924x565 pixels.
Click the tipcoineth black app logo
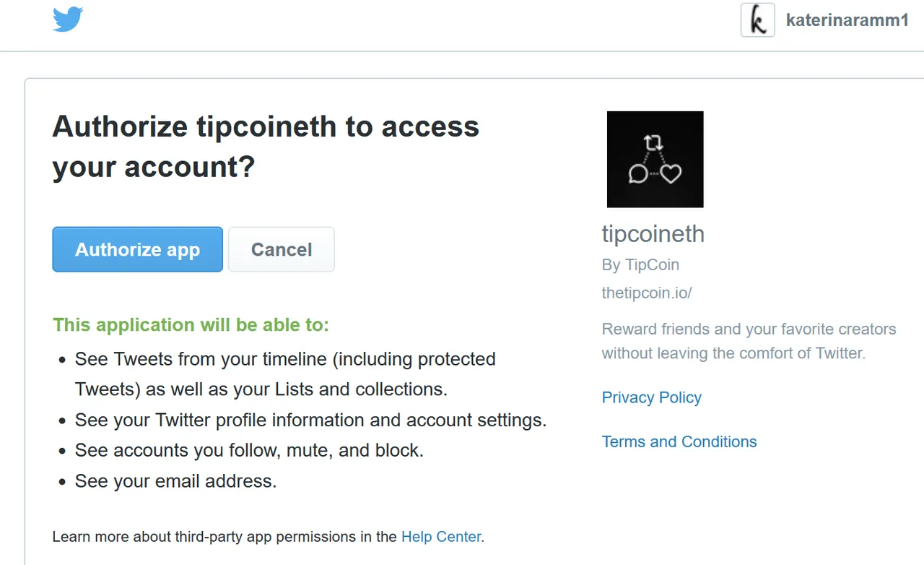655,159
